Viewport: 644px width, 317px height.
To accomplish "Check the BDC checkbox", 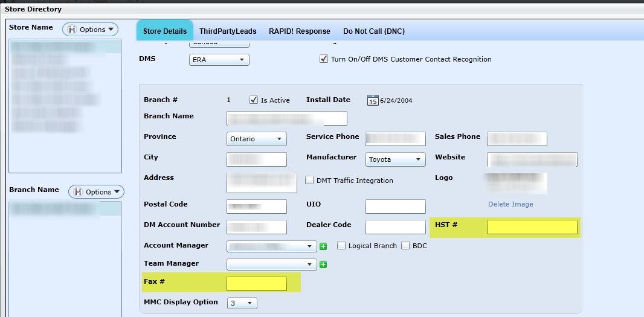I will click(x=405, y=246).
